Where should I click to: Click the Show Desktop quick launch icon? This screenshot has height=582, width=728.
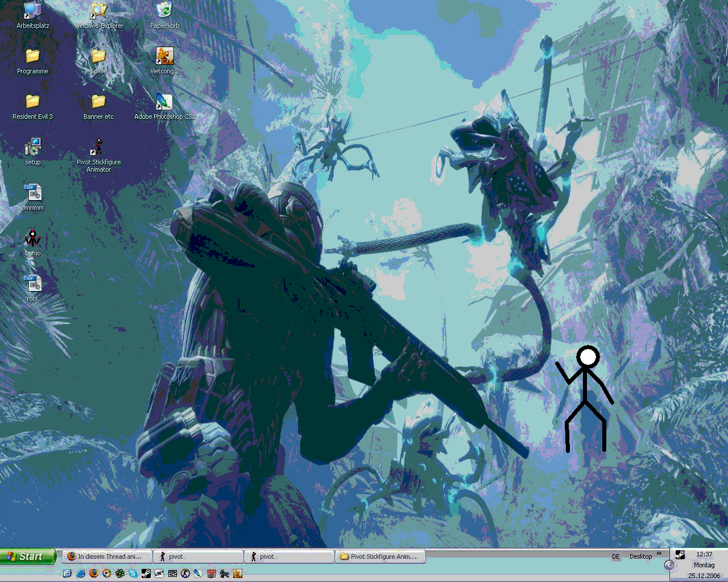tap(67, 573)
